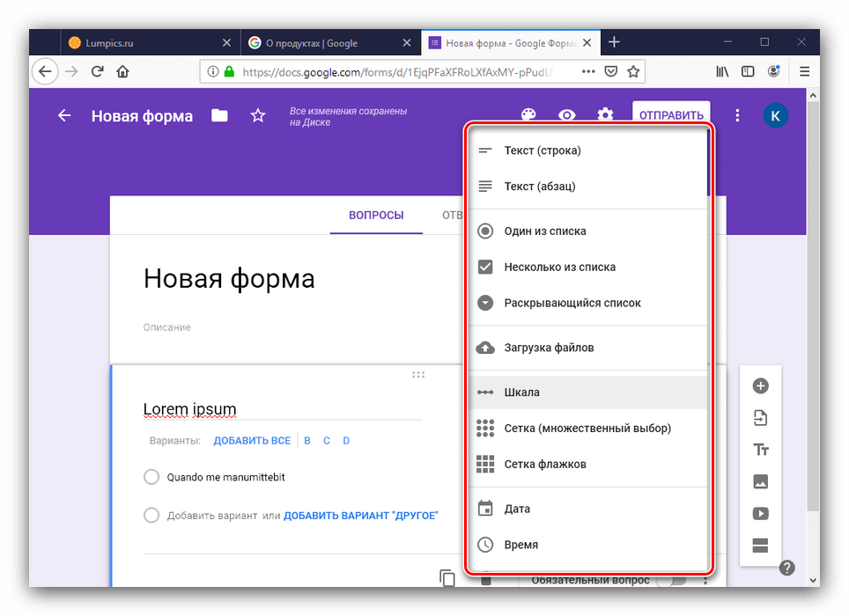
Task: Click Добавить вариант field
Action: (212, 516)
